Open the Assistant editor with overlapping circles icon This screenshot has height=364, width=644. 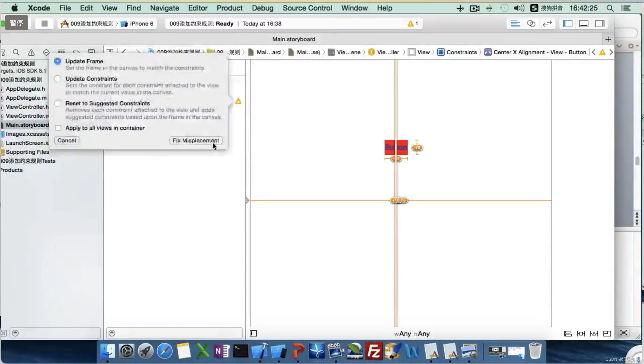pyautogui.click(x=531, y=24)
